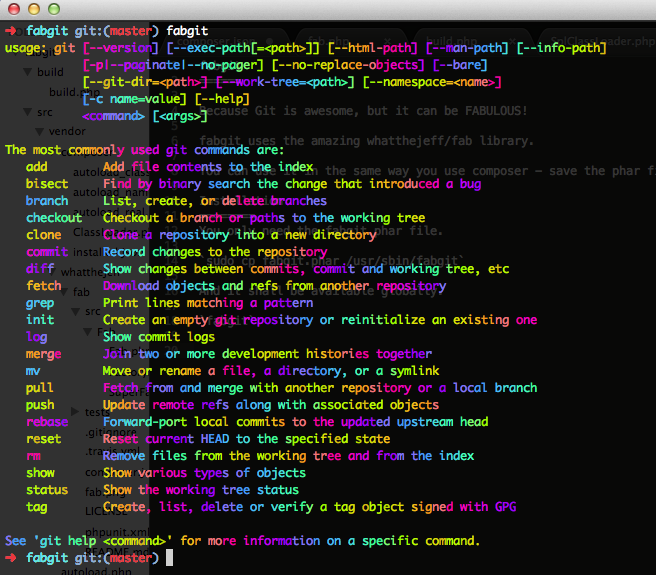Click the 'merge' command name
The width and height of the screenshot is (656, 575).
coord(44,354)
